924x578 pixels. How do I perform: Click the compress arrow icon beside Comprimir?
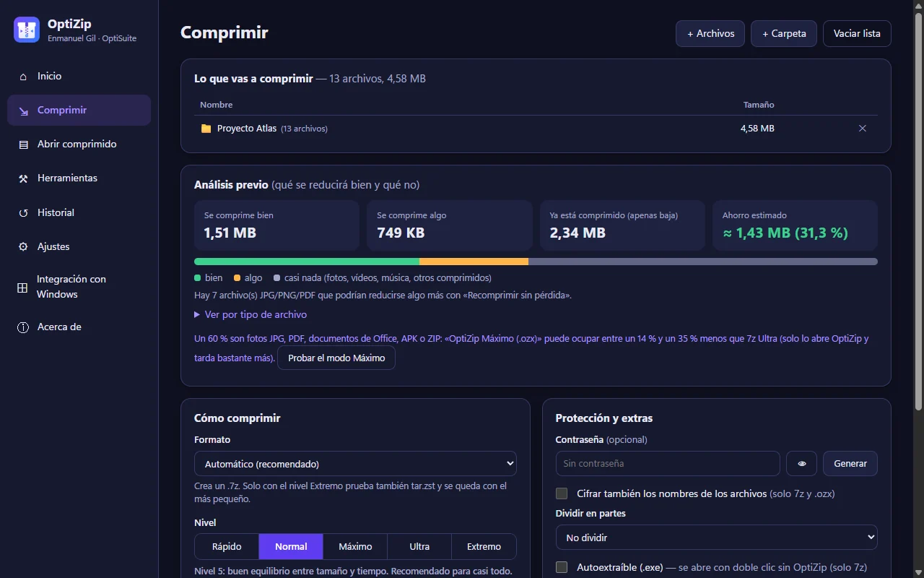(x=23, y=111)
